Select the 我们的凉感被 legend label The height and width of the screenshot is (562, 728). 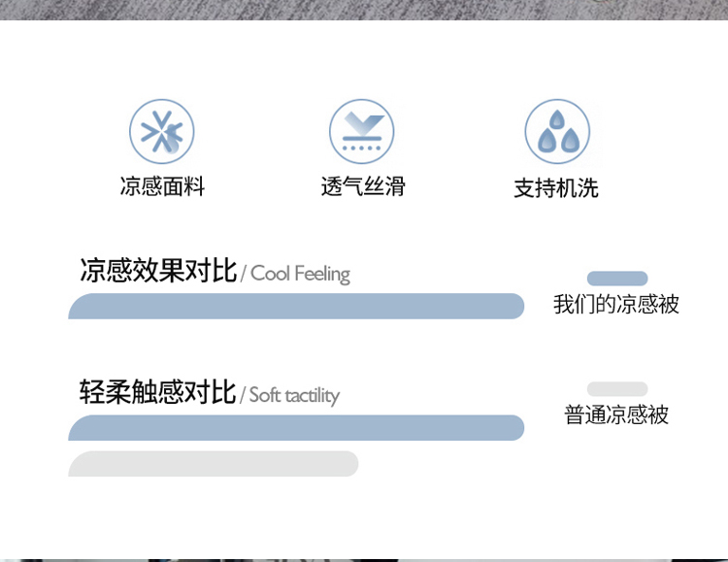pos(616,305)
